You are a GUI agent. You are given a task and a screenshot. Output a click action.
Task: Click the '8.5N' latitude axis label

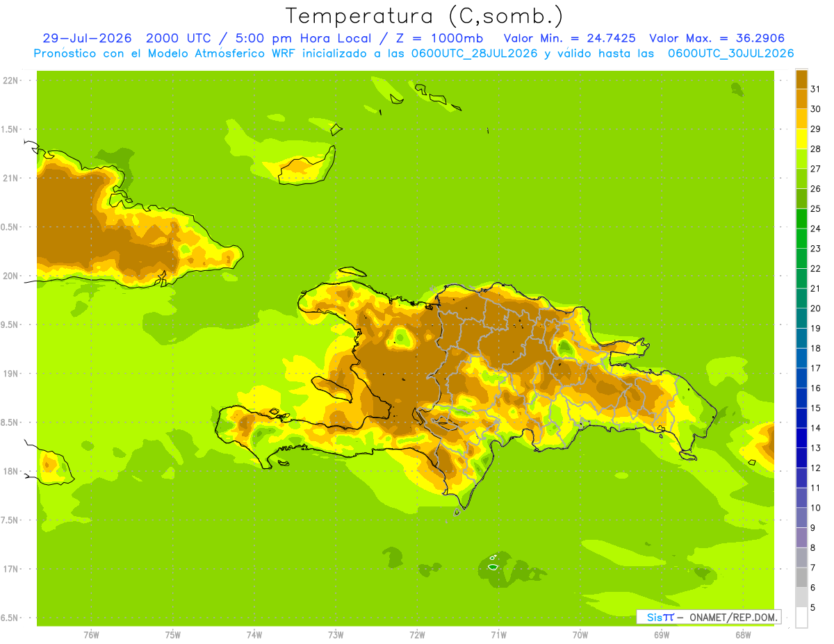click(x=10, y=422)
